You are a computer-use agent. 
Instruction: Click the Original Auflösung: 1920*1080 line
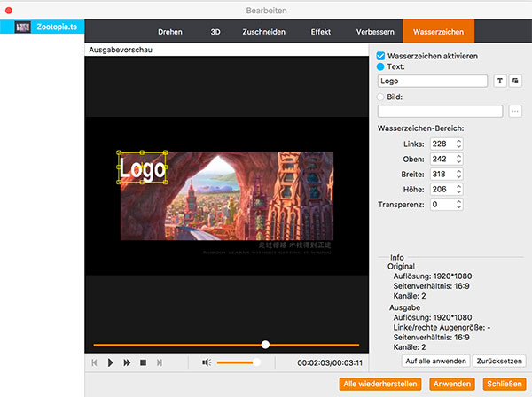tap(433, 276)
